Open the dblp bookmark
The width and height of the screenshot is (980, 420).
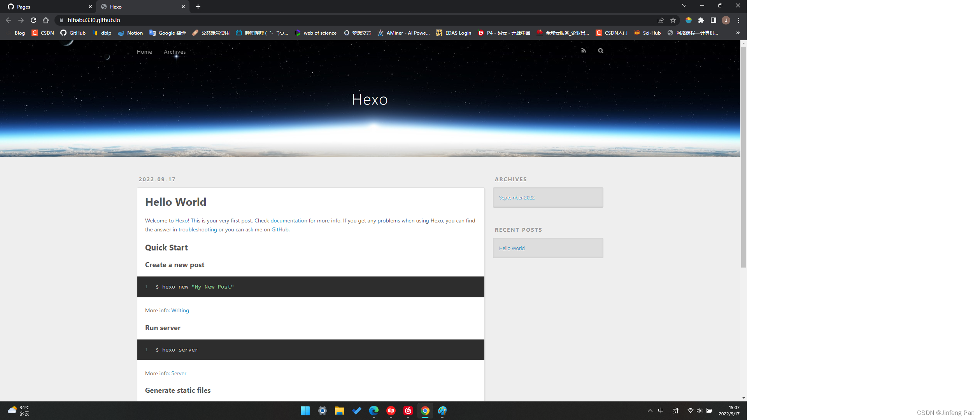click(x=102, y=33)
